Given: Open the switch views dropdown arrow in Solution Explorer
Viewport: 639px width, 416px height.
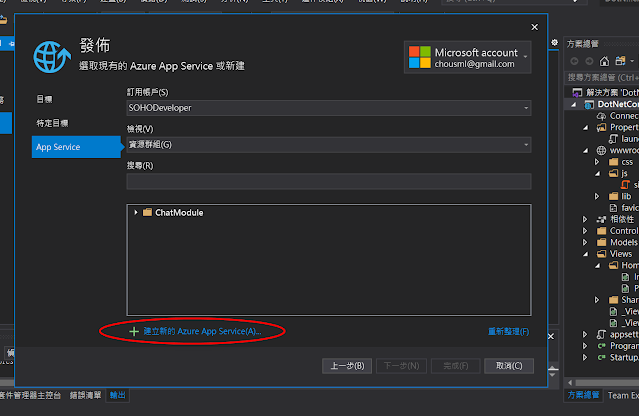Looking at the screenshot, I should pyautogui.click(x=632, y=61).
